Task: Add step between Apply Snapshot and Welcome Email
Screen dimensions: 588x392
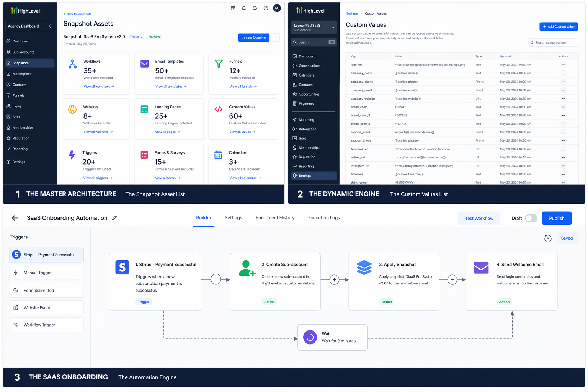Action: [x=452, y=280]
